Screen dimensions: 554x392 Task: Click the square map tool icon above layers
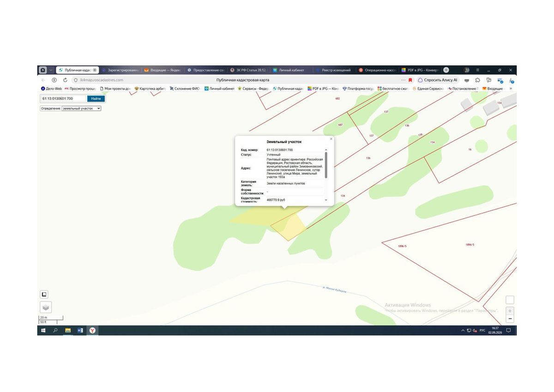pyautogui.click(x=44, y=295)
